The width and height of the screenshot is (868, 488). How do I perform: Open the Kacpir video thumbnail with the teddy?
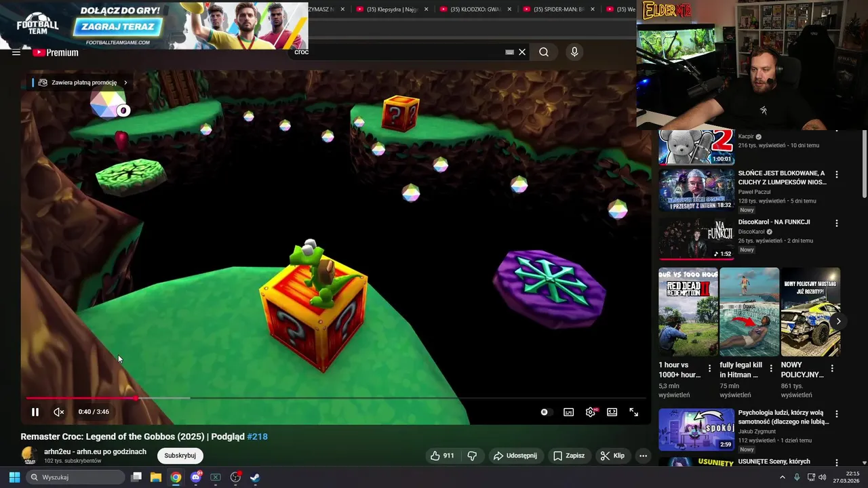[696, 147]
